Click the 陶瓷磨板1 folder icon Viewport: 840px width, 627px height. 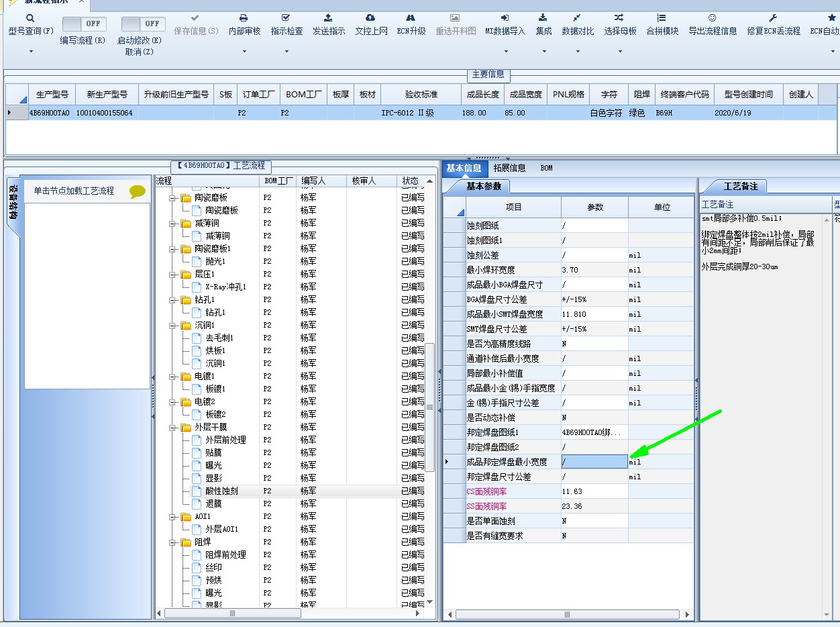pyautogui.click(x=186, y=249)
